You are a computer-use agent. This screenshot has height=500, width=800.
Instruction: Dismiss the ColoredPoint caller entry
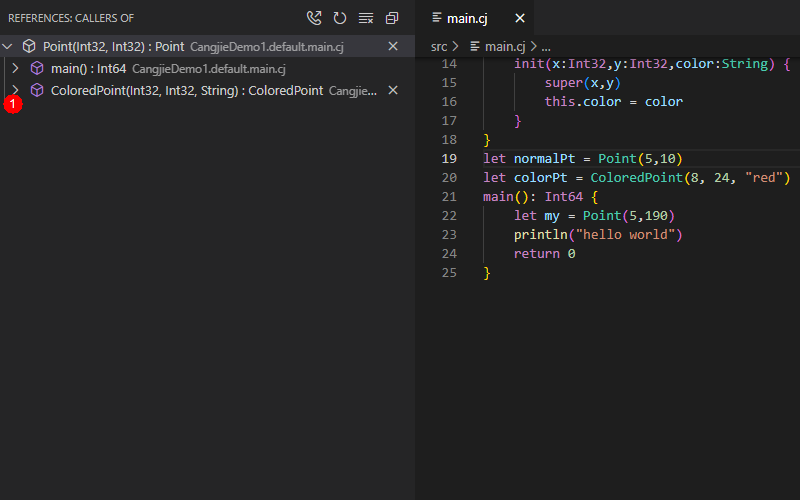(393, 90)
